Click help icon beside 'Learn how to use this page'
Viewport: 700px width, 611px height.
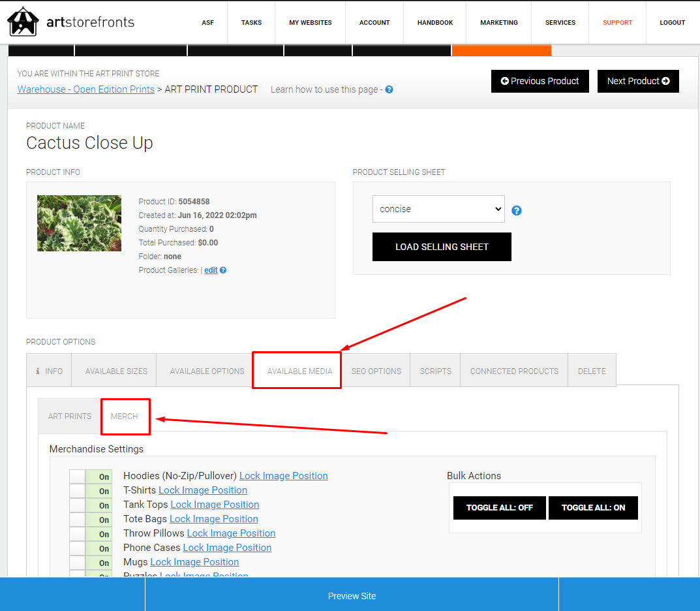coord(389,90)
